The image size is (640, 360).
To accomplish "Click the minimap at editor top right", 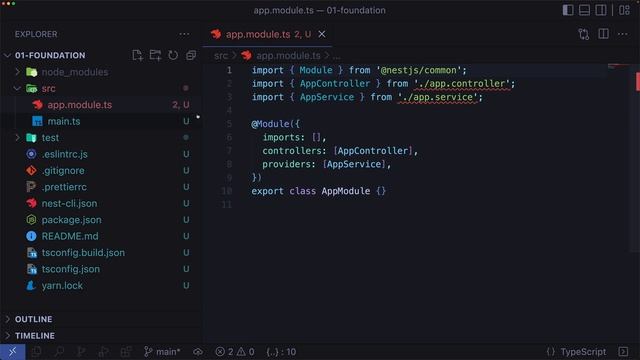I will click(619, 67).
